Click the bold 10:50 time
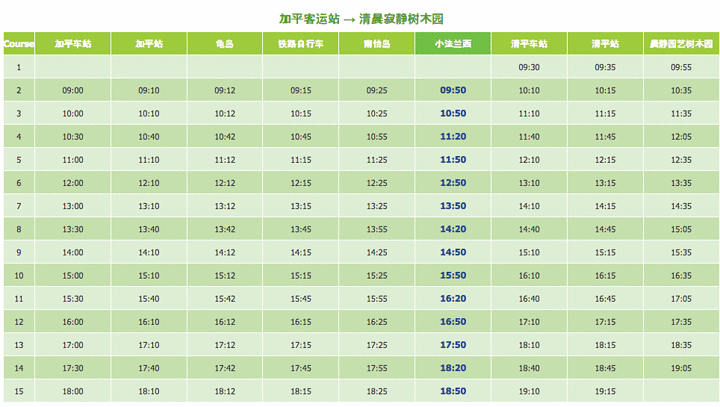The height and width of the screenshot is (407, 720). pyautogui.click(x=453, y=113)
